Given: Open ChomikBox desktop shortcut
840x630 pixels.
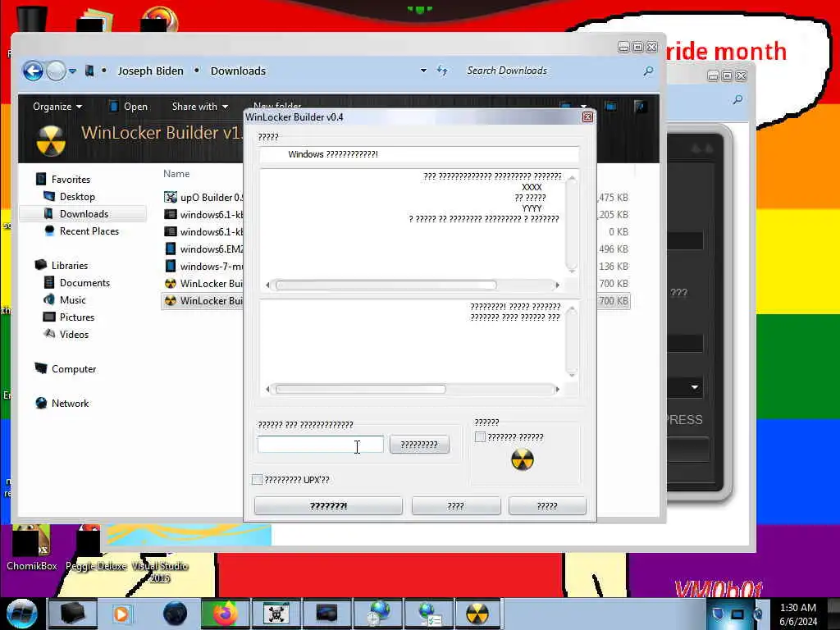Looking at the screenshot, I should point(32,547).
